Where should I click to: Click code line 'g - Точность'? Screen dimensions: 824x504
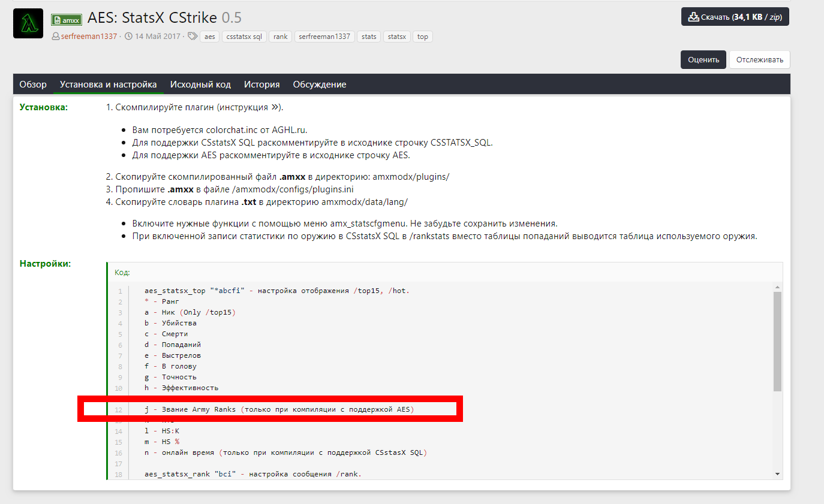(x=170, y=377)
